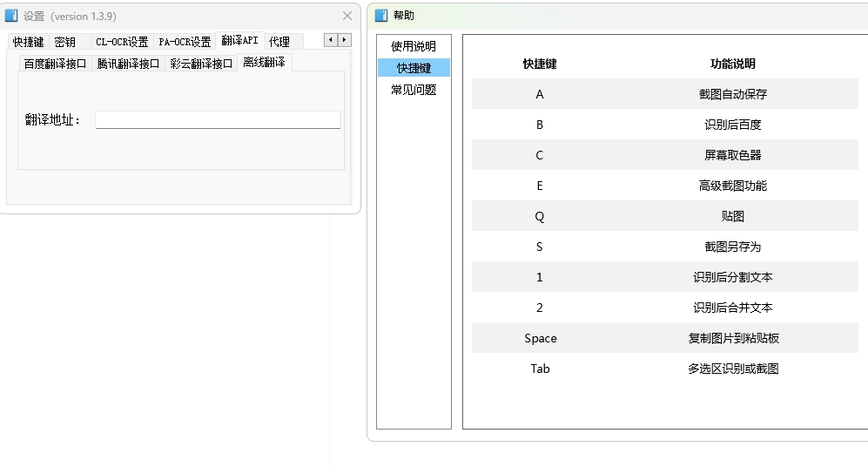Click the 截图自动保存 description
Viewport: 868px width, 467px height.
(732, 94)
